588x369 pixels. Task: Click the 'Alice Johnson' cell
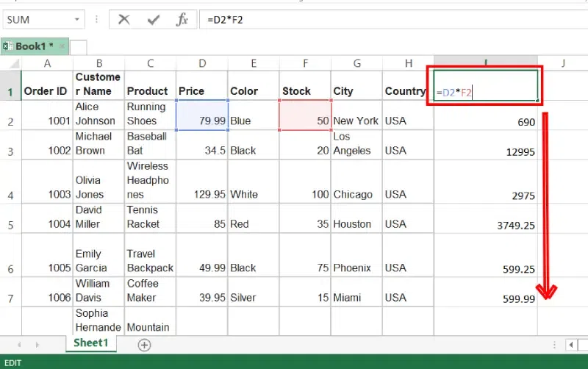coord(99,115)
